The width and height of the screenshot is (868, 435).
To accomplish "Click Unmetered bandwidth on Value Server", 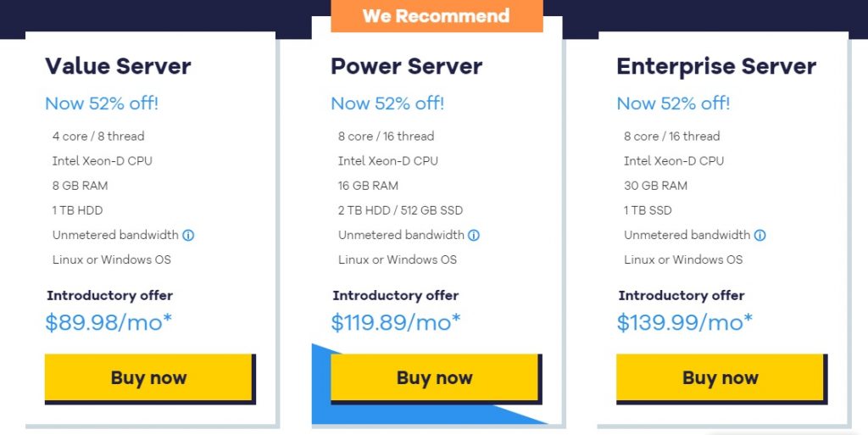I will tap(115, 235).
